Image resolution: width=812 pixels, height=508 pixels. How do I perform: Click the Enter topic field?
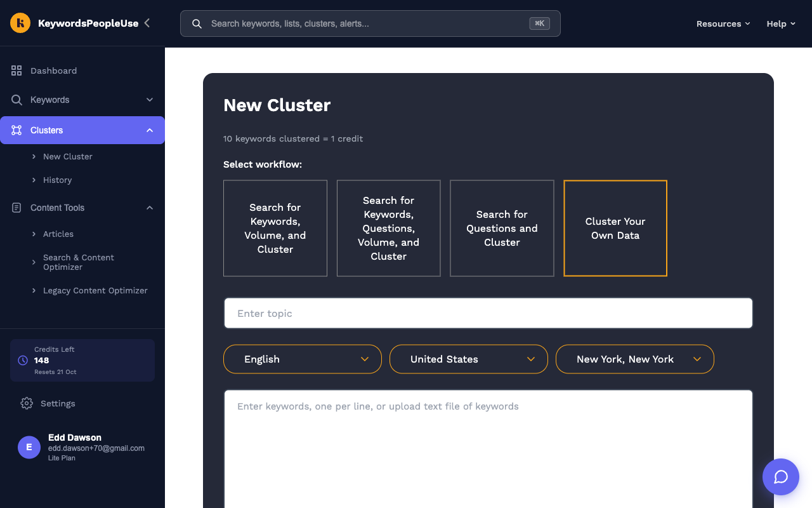(x=488, y=313)
